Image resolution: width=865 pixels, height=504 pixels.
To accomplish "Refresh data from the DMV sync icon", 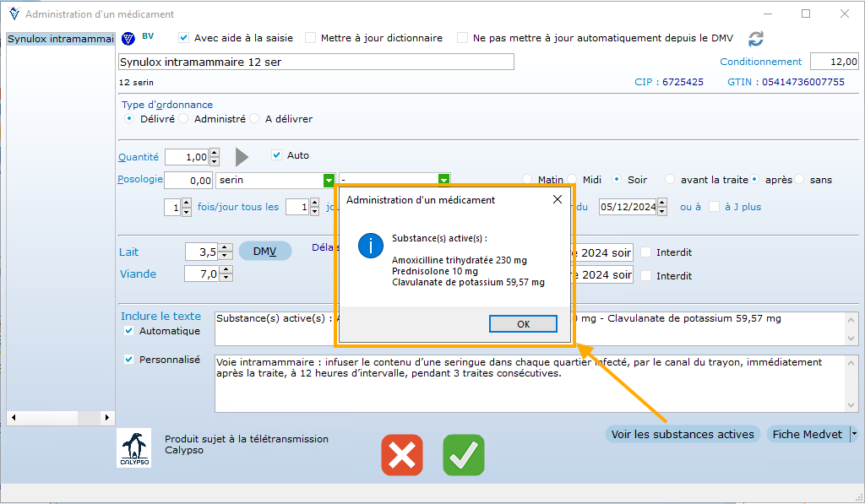I will 756,39.
